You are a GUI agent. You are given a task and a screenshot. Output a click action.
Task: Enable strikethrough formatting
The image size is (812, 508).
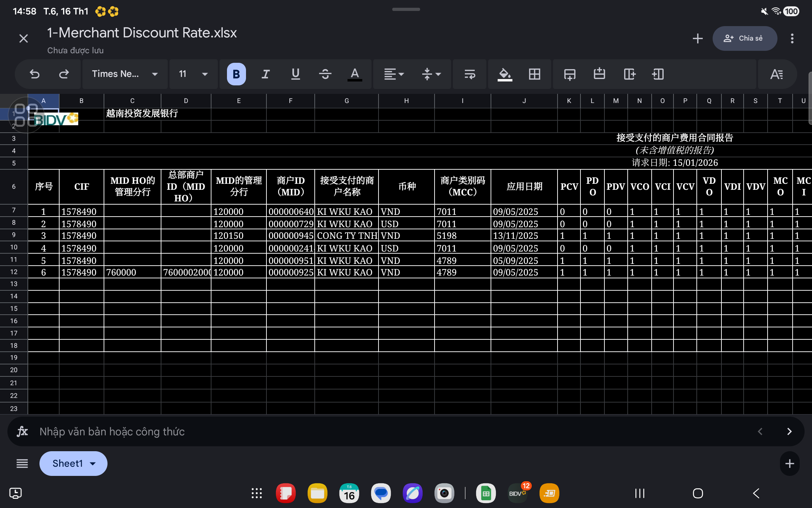coord(325,74)
